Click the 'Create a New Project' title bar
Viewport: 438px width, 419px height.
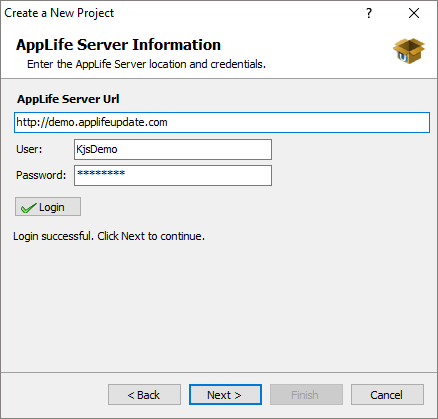59,13
